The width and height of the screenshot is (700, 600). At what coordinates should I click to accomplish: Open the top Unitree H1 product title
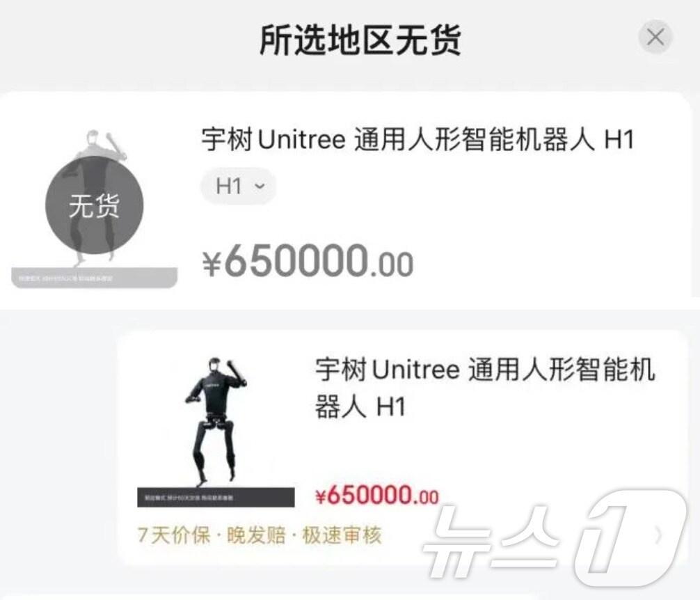pos(418,139)
